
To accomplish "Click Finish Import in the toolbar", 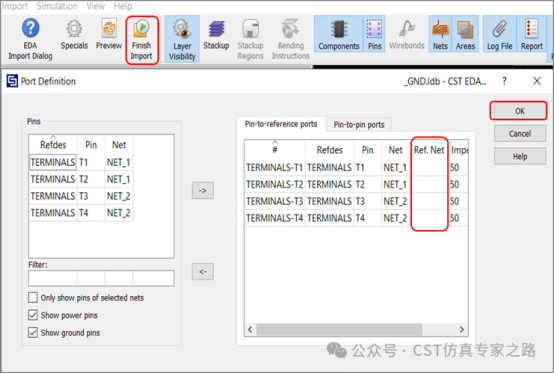I will click(142, 40).
